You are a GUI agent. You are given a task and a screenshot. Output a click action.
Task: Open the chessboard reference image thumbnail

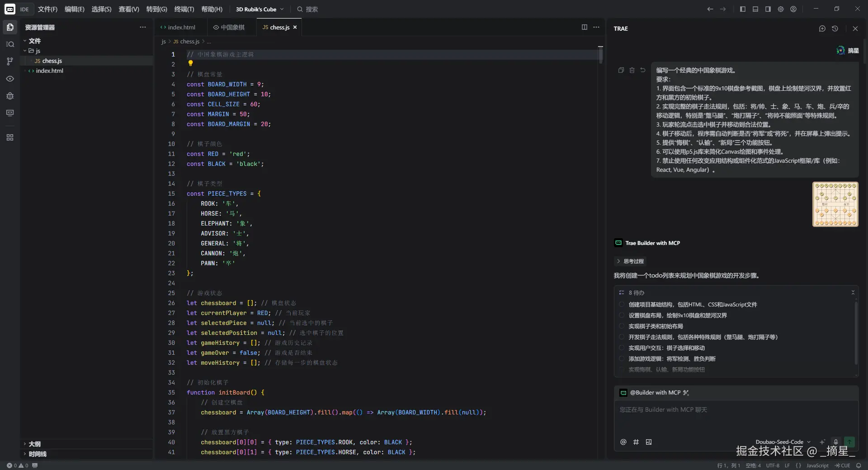(x=835, y=204)
